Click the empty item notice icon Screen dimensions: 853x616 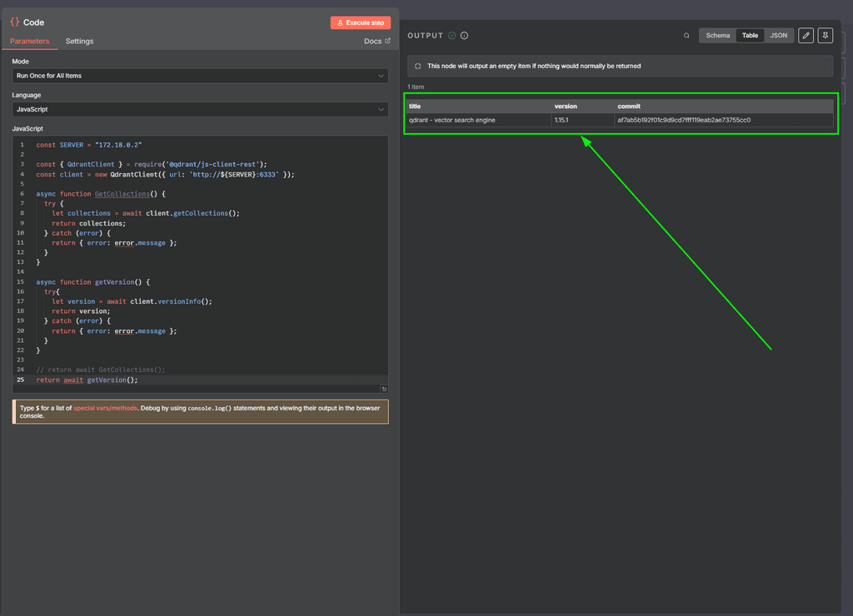pos(418,66)
